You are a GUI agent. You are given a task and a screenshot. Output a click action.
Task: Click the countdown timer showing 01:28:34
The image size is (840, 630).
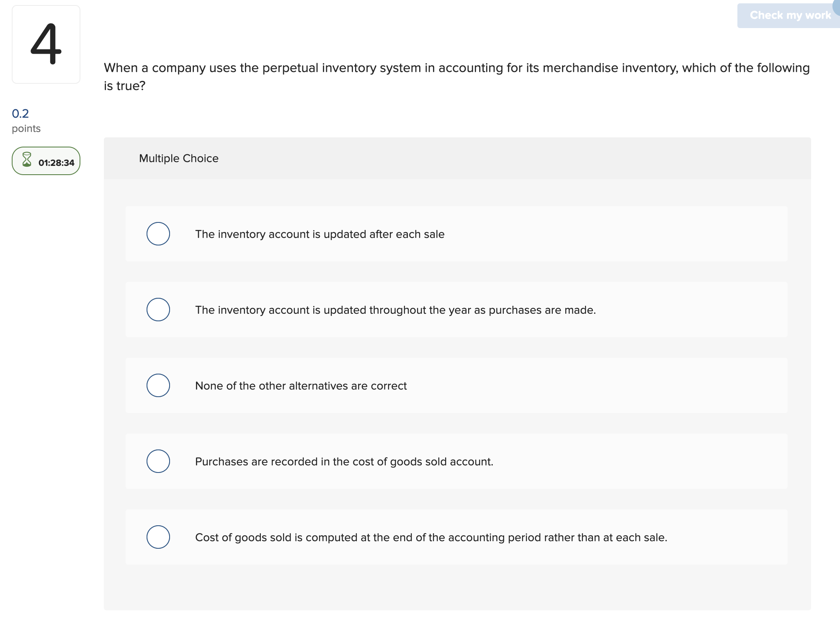tap(56, 162)
